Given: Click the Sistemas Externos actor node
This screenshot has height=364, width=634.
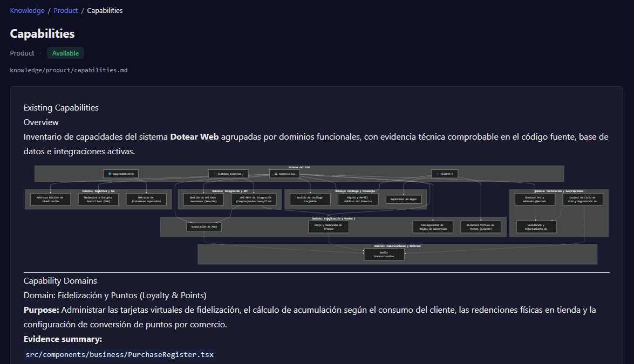Looking at the screenshot, I should tap(228, 174).
